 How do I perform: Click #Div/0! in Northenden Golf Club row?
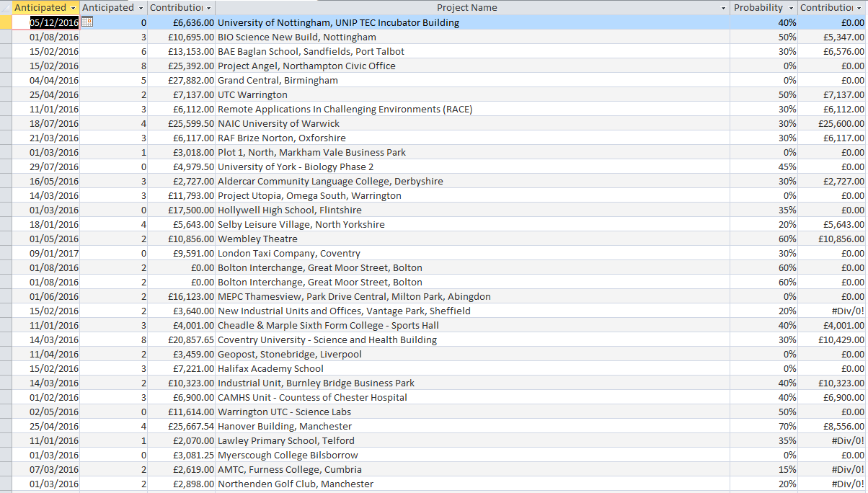pos(848,484)
